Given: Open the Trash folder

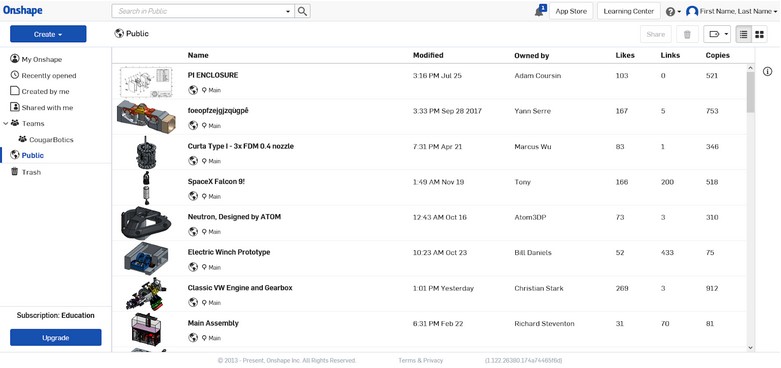Looking at the screenshot, I should coord(26,172).
